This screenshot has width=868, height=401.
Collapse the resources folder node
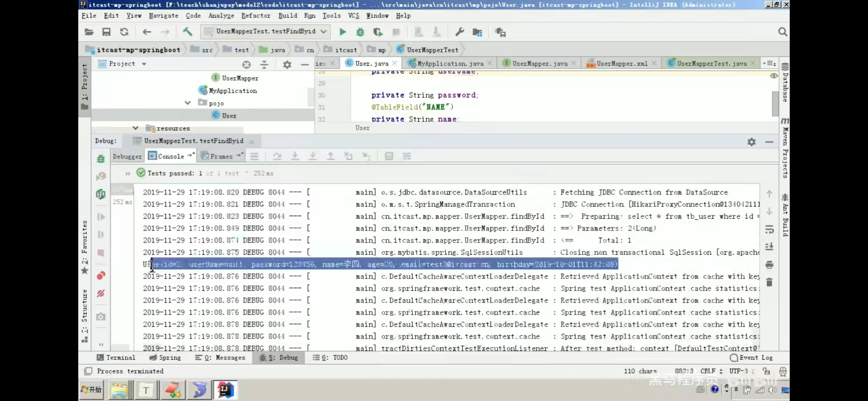click(135, 128)
